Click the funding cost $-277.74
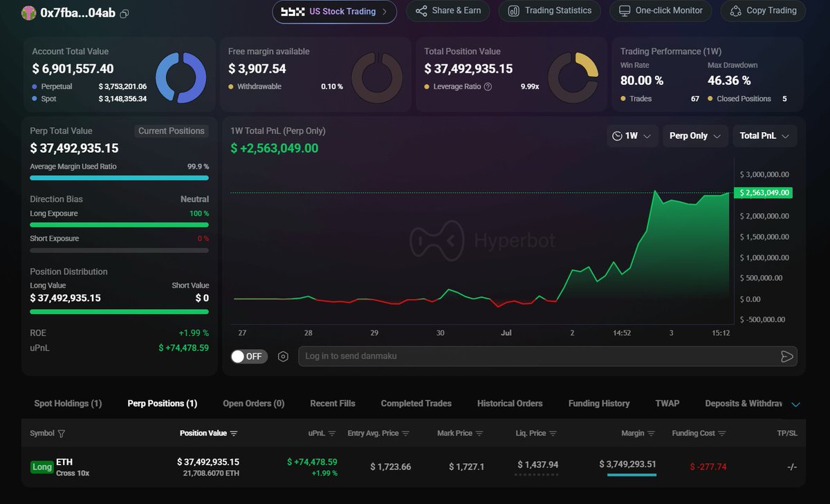 click(708, 467)
